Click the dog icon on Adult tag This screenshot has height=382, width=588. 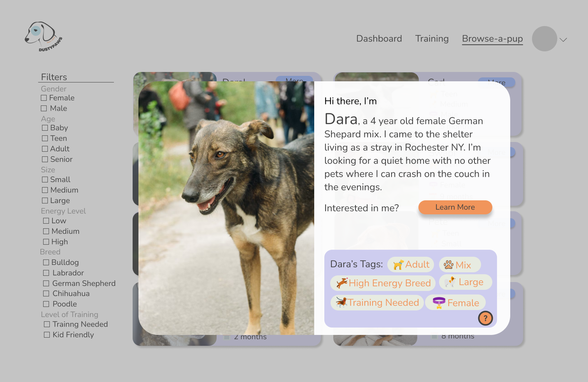398,265
